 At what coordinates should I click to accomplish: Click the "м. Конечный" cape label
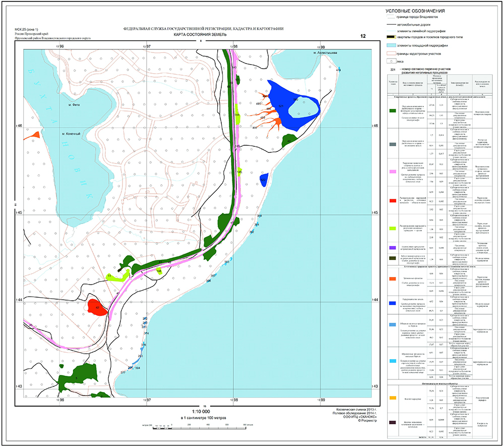pyautogui.click(x=72, y=134)
